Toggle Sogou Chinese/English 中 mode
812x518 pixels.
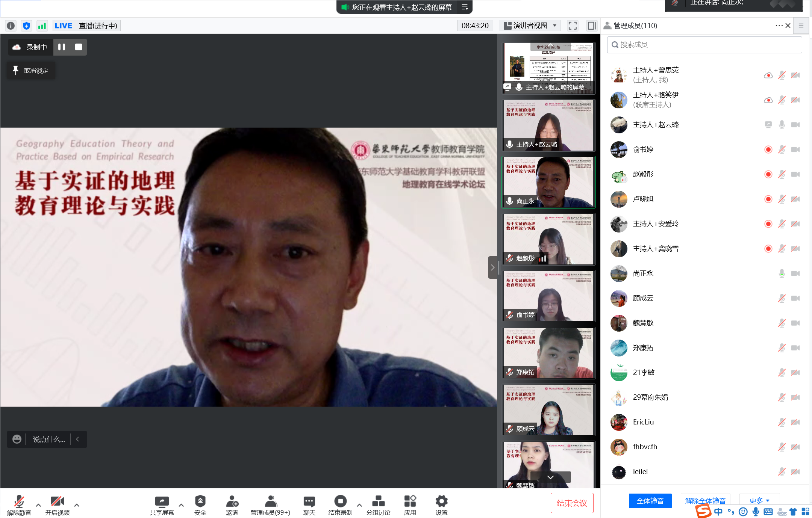718,512
